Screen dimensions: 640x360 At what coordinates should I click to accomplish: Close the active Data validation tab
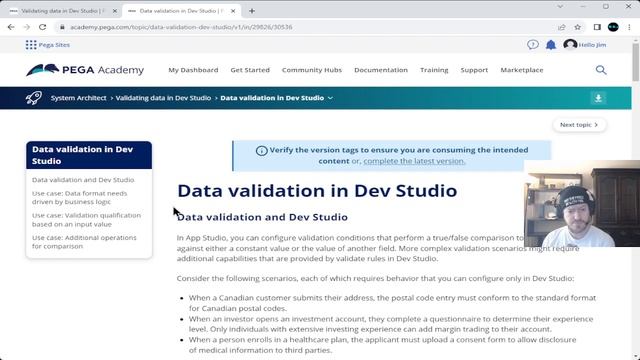pyautogui.click(x=233, y=11)
